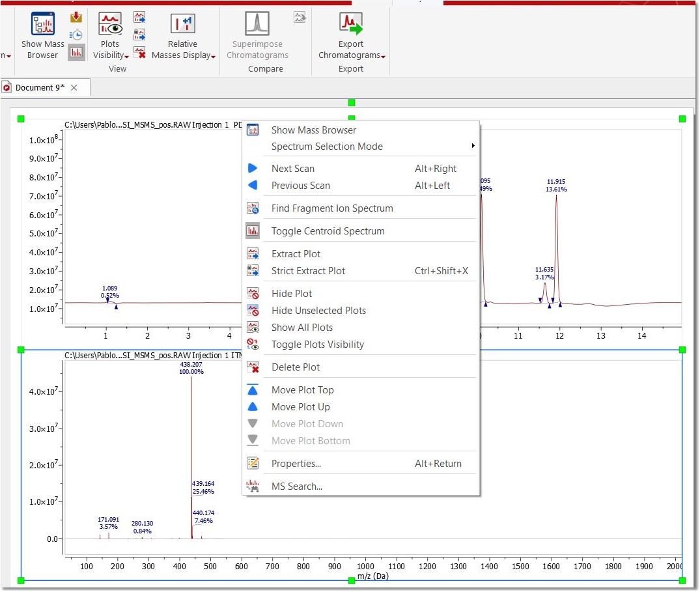Click the Delete Plot red X ribbon icon
Screen dimensions: 700x592
coord(139,52)
